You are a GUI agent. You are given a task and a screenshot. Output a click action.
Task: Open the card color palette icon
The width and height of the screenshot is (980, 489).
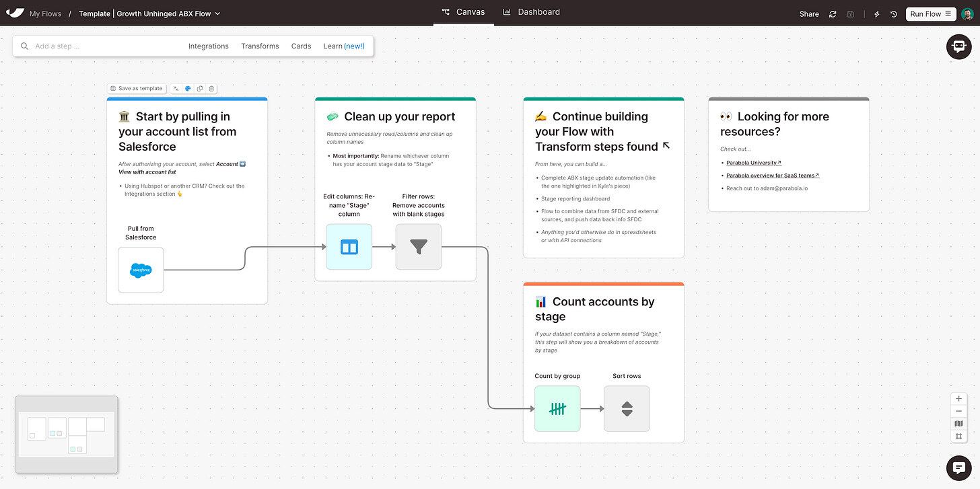pos(188,88)
